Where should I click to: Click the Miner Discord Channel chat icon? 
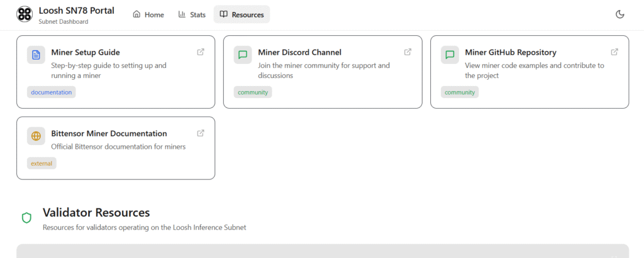tap(243, 55)
